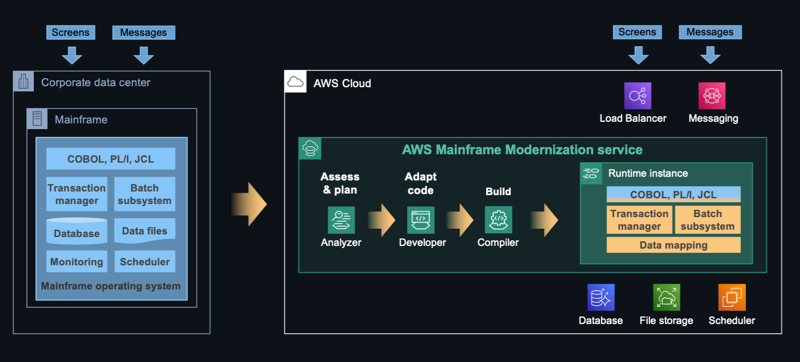Image resolution: width=800 pixels, height=362 pixels.
Task: Click the Corporate data center building icon
Action: coord(24,82)
